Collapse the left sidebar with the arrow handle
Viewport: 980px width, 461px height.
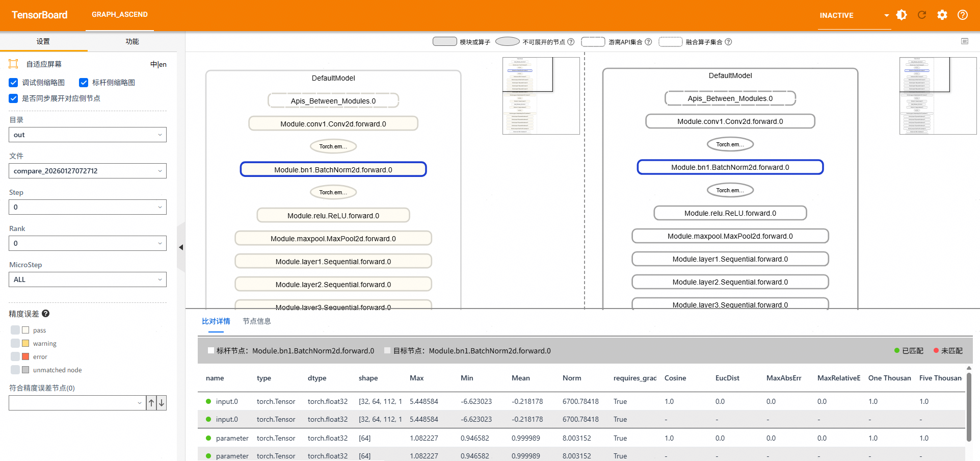pos(181,247)
